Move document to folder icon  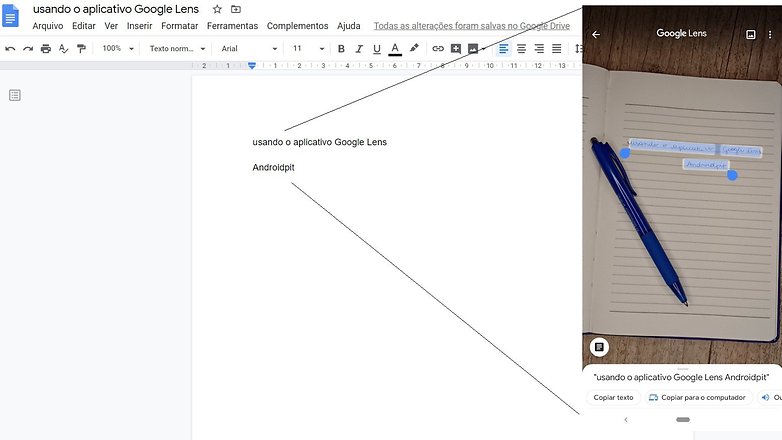click(236, 9)
